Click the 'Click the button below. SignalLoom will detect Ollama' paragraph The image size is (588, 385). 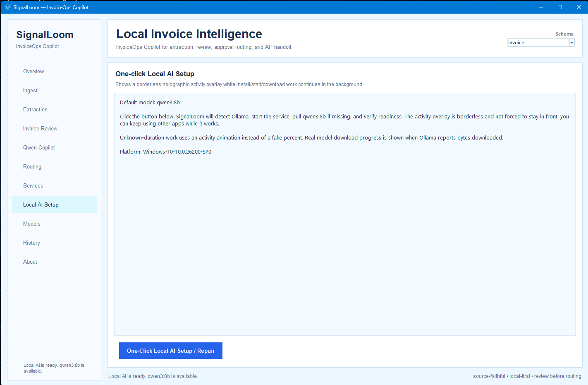coord(344,120)
